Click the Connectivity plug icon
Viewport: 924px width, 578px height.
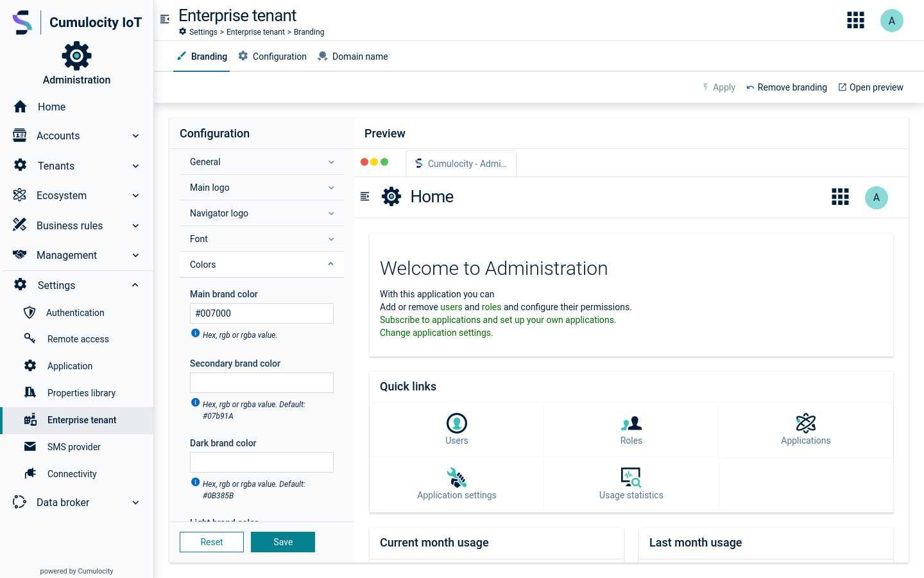[x=30, y=473]
